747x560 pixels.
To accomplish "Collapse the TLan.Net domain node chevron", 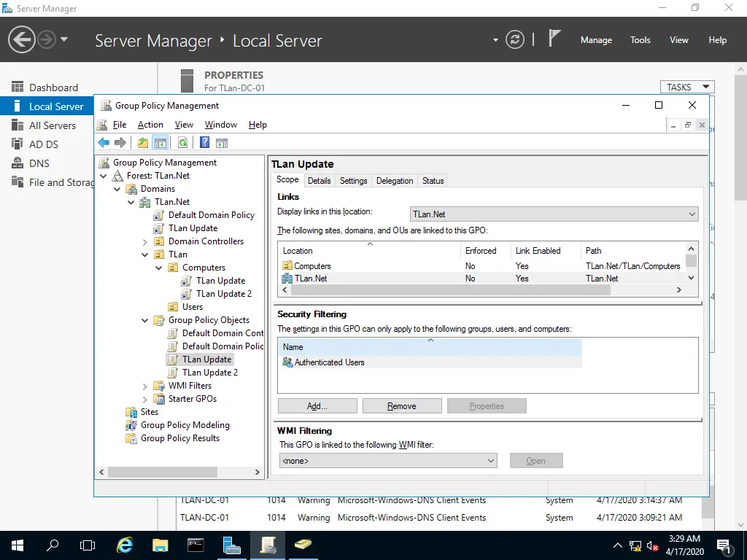I will click(x=131, y=202).
